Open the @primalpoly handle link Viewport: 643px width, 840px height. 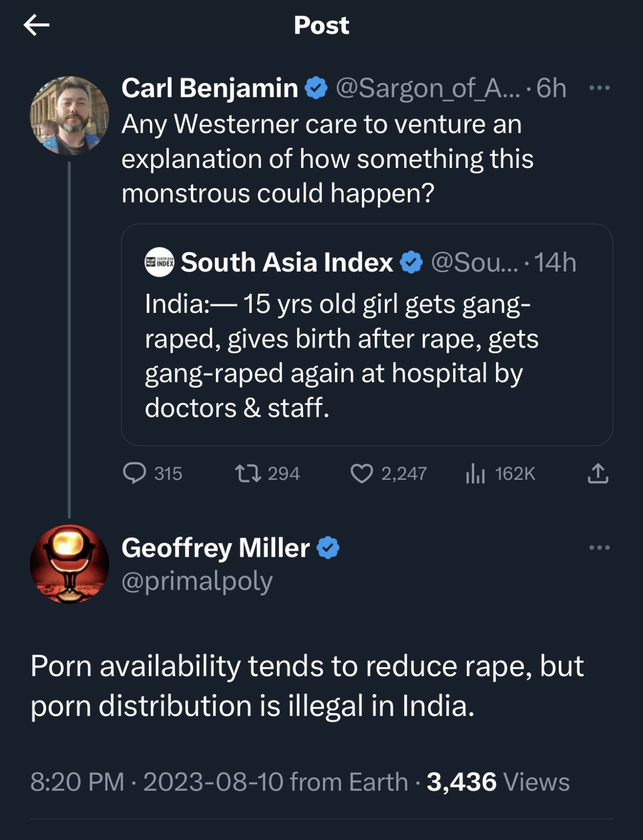pyautogui.click(x=197, y=581)
